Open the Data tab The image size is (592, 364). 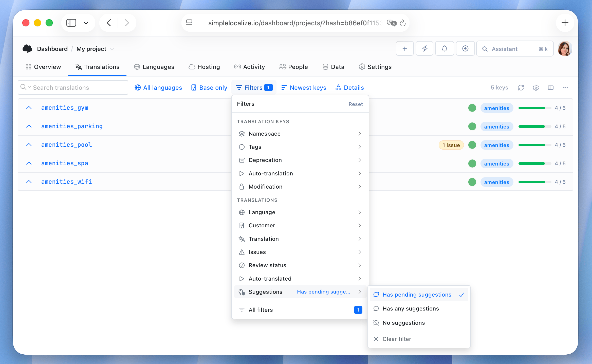click(x=334, y=67)
